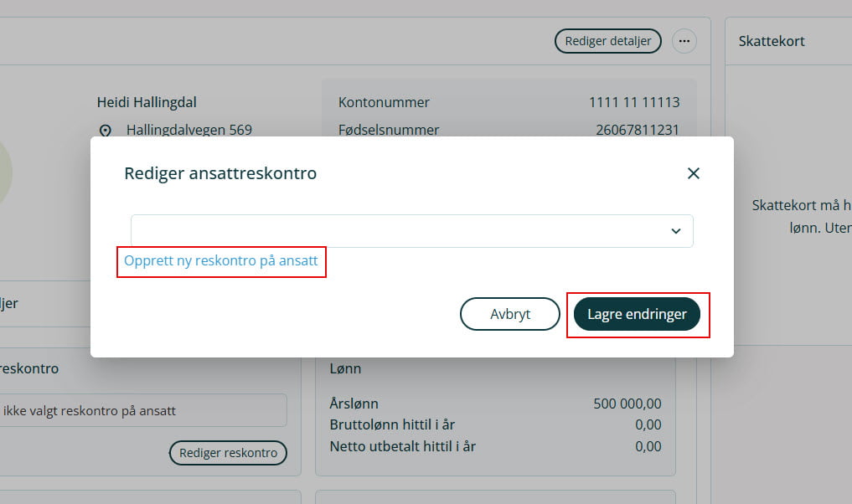This screenshot has width=852, height=504.
Task: Open the three-dot more options menu
Action: 684,40
